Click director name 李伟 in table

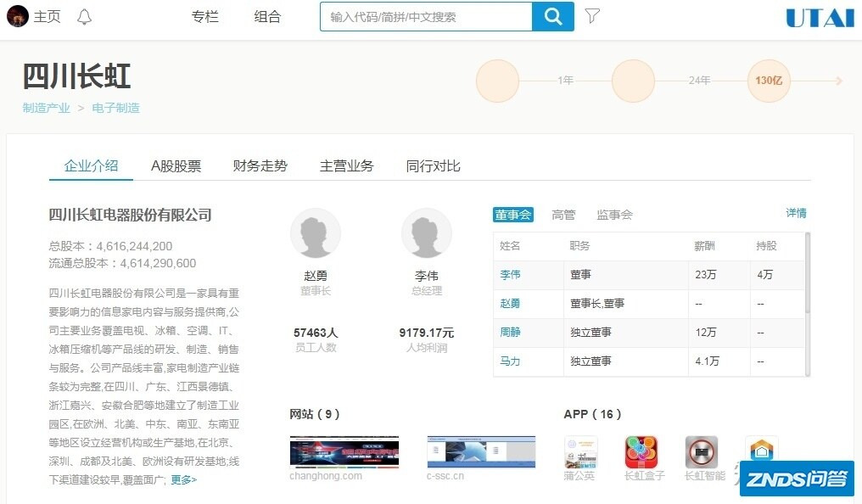[510, 274]
